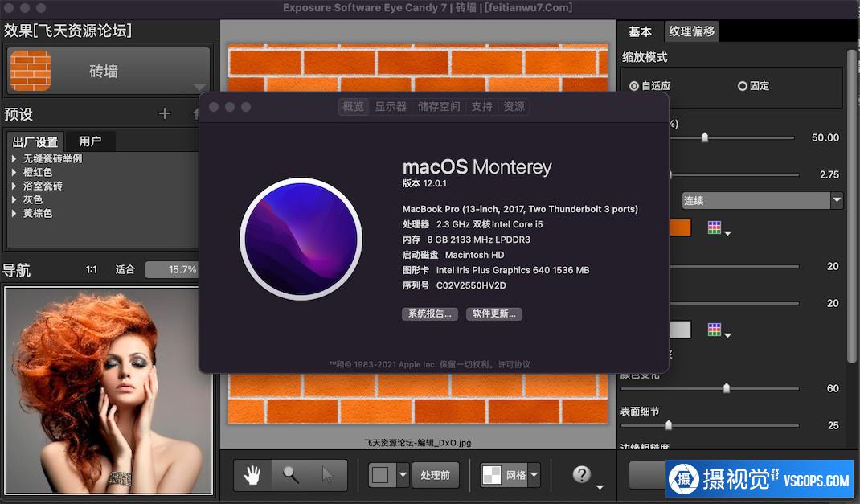The width and height of the screenshot is (860, 504).
Task: Click the 系统报告... button
Action: (x=430, y=313)
